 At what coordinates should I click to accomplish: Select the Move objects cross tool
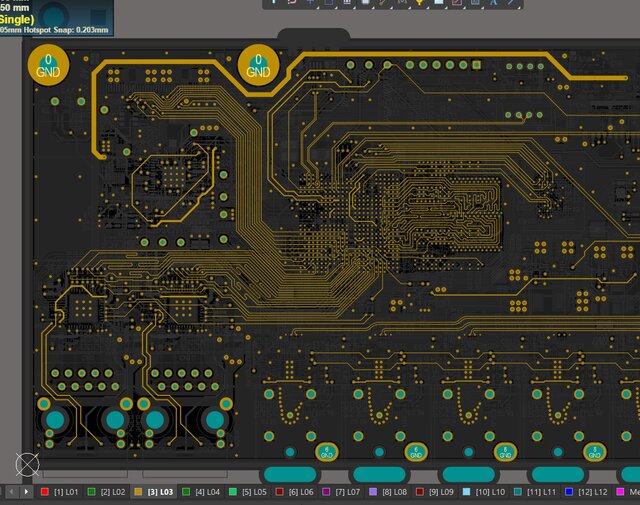coord(310,2)
